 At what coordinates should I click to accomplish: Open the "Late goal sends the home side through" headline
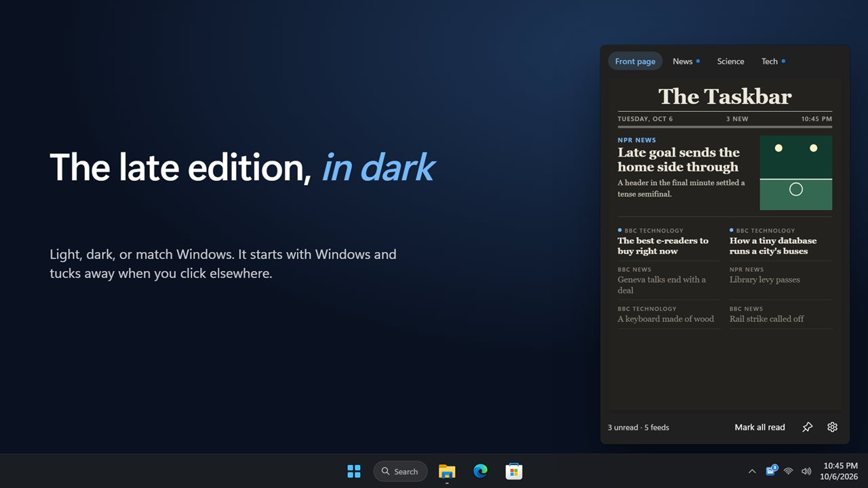click(x=679, y=160)
